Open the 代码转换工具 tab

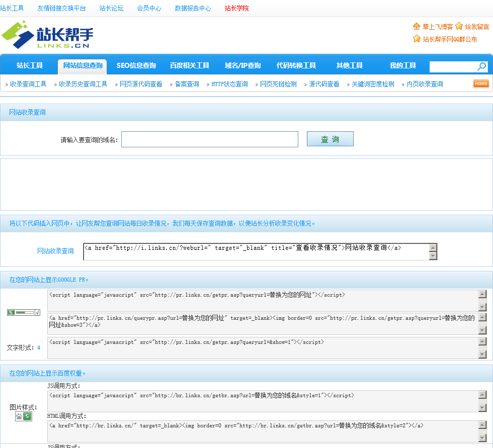296,65
